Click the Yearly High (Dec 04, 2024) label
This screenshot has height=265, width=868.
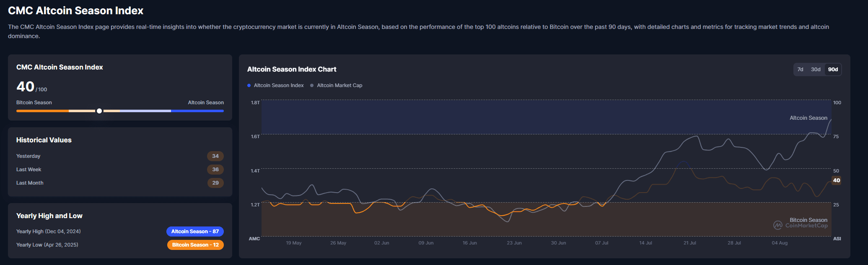coord(49,232)
